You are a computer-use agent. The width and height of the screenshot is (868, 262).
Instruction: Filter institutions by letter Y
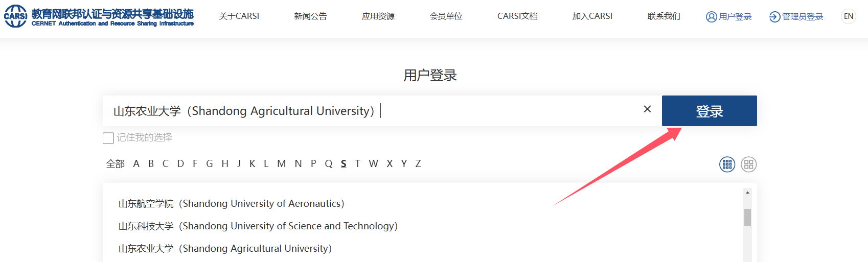click(x=404, y=164)
